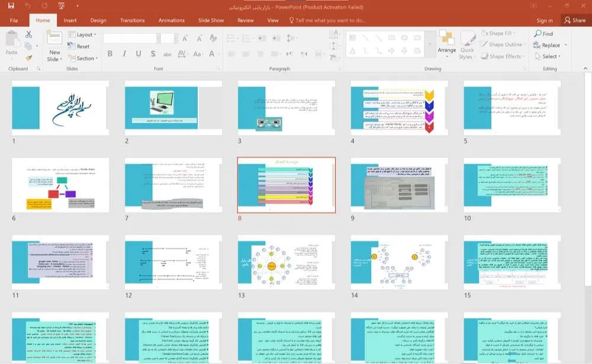Image resolution: width=592 pixels, height=364 pixels.
Task: Clear all text formatting
Action: tap(213, 38)
